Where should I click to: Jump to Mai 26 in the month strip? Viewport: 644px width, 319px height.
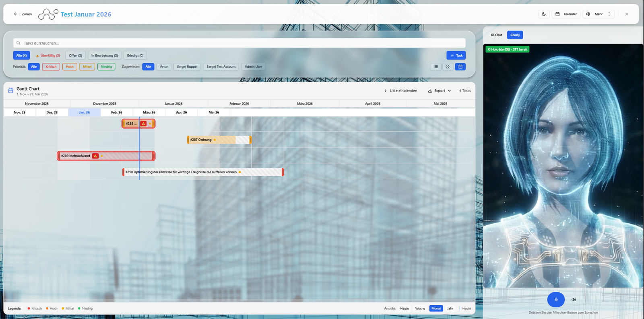coord(214,112)
